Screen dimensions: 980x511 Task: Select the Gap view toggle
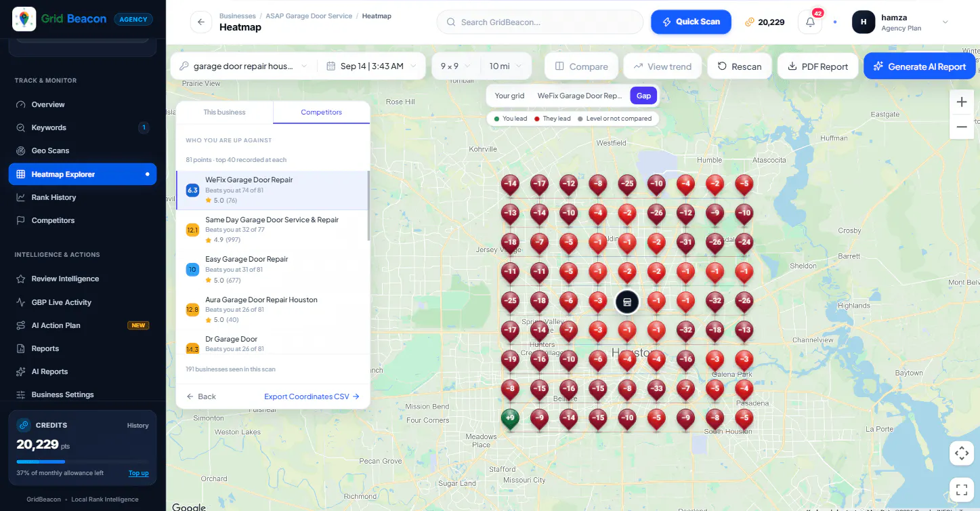(643, 96)
